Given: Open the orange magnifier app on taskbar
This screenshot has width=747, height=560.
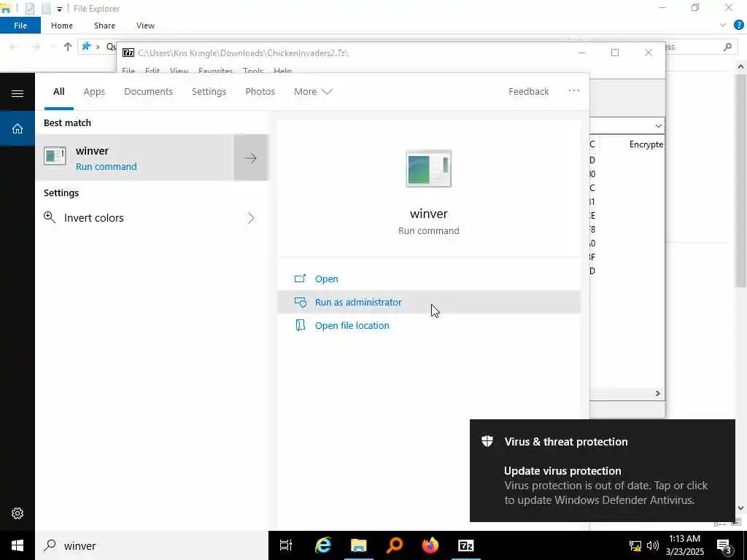Looking at the screenshot, I should pyautogui.click(x=395, y=545).
